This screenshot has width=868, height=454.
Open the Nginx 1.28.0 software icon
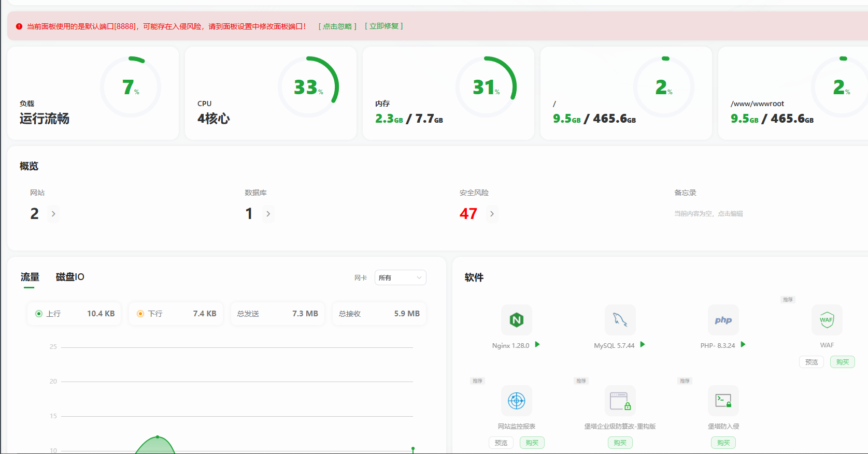tap(517, 320)
